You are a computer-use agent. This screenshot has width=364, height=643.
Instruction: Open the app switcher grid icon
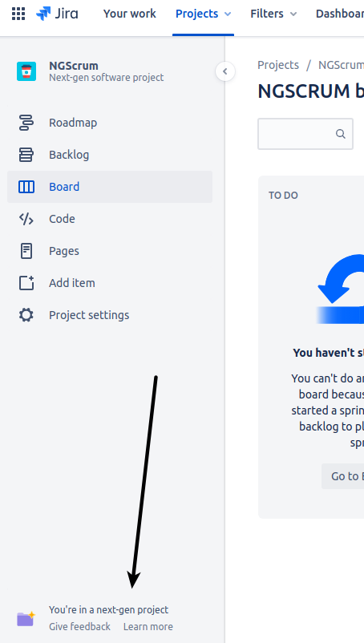[x=18, y=14]
